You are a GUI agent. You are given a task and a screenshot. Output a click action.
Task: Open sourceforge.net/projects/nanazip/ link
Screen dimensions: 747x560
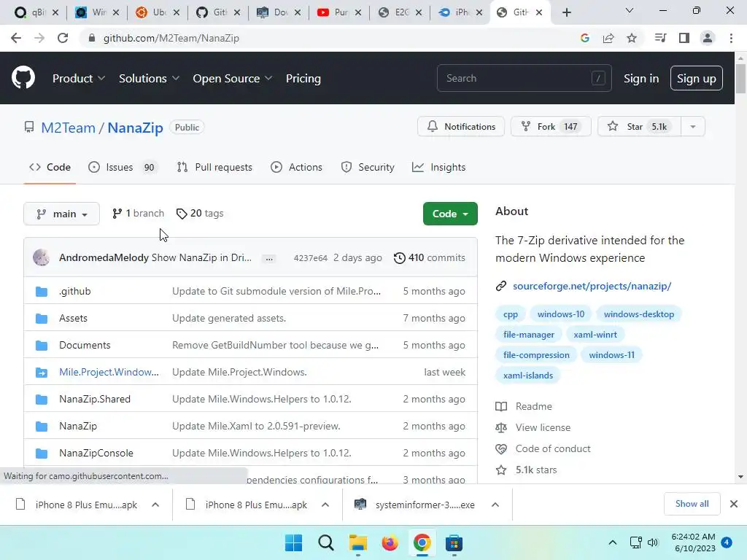(x=592, y=286)
